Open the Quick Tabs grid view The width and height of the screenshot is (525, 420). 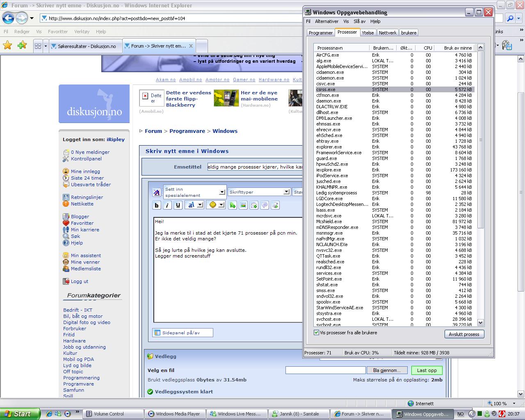(x=38, y=46)
